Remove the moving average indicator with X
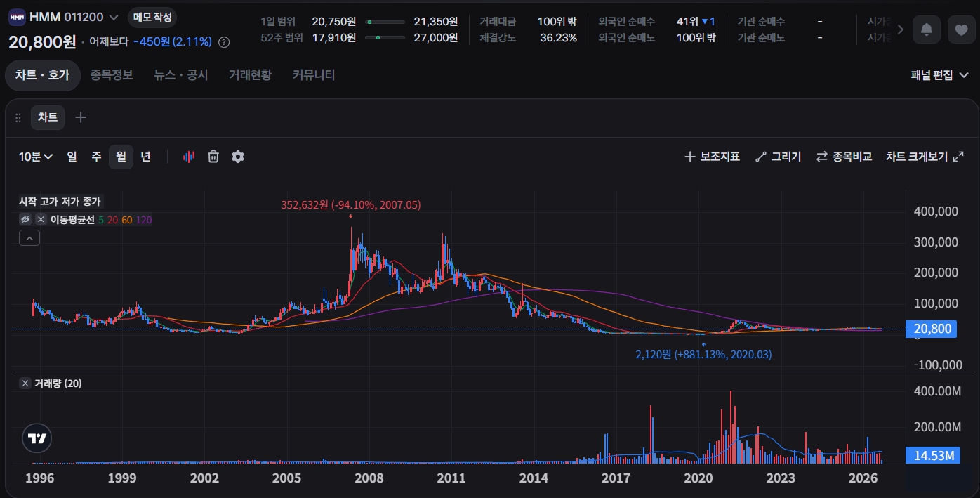This screenshot has width=980, height=498. (x=41, y=220)
